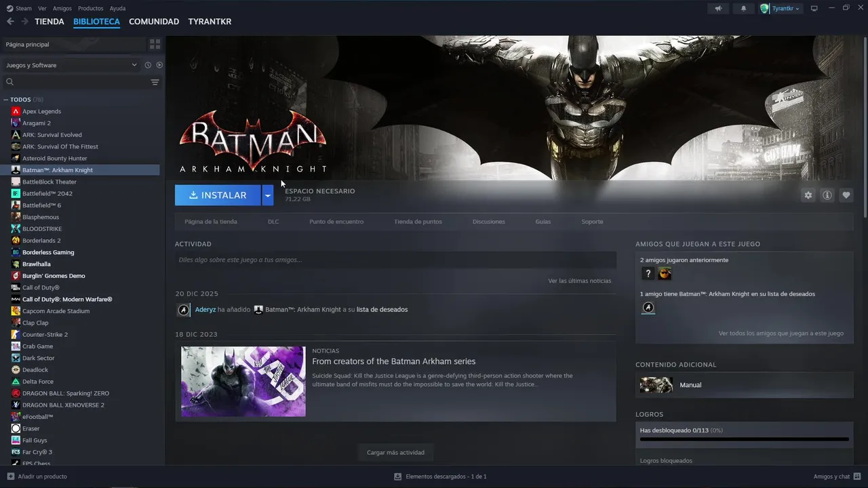Click Add a product plus icon
This screenshot has height=488, width=868.
(x=10, y=476)
